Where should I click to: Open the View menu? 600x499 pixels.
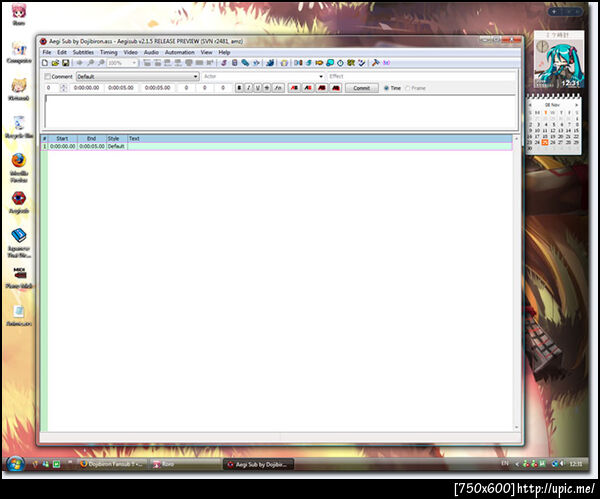[206, 52]
